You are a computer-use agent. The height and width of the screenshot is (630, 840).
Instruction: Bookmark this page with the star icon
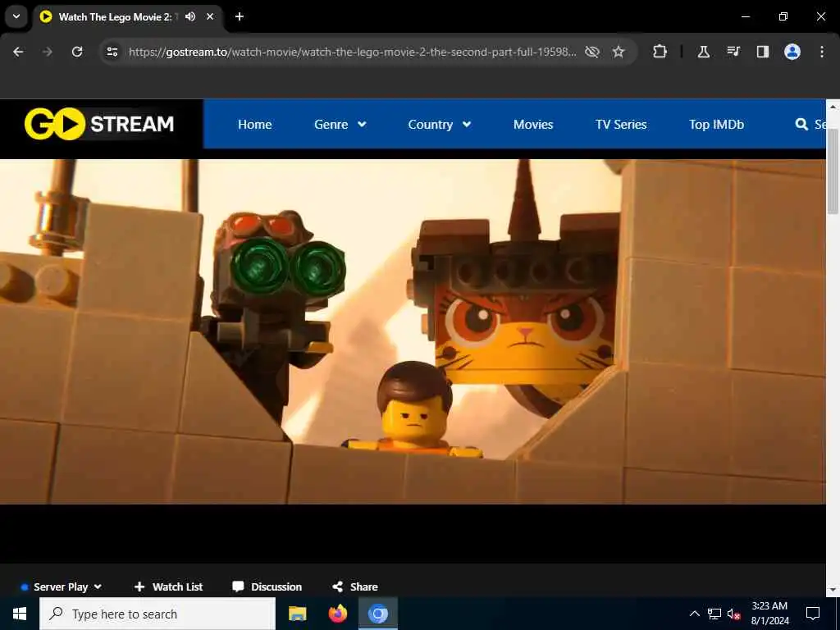tap(619, 52)
